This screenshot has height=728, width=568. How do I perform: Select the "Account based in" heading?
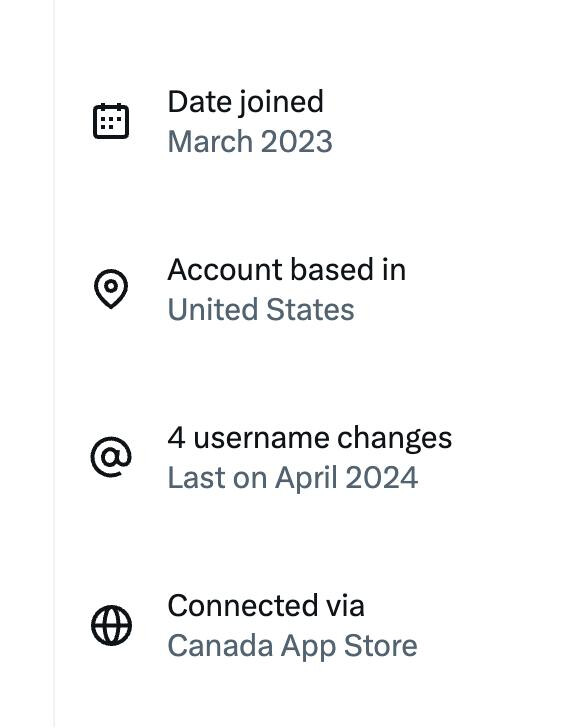[287, 269]
